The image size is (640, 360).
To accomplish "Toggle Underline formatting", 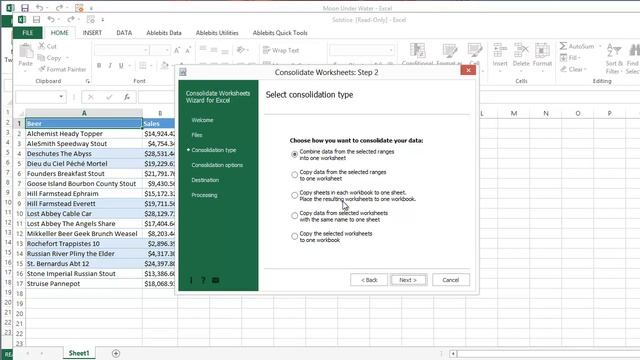I will pyautogui.click(x=121, y=65).
